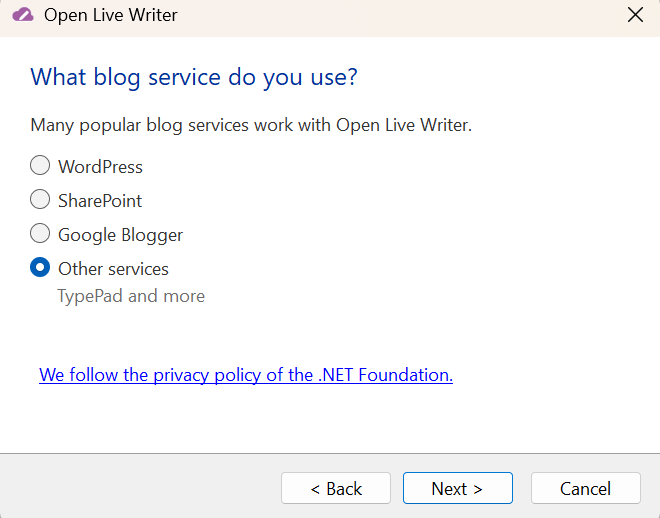Click the WordPress option label text
Viewport: 660px width, 518px height.
click(x=100, y=167)
